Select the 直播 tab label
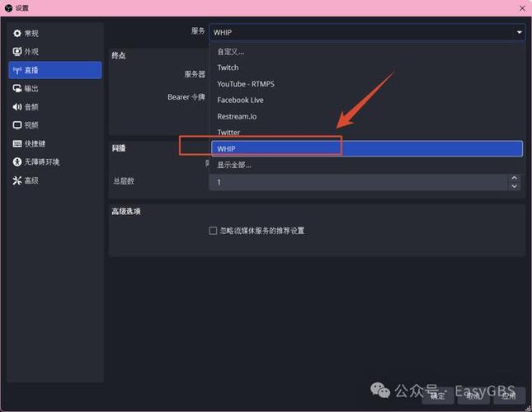Viewport: 532px width, 412px height. pos(31,71)
